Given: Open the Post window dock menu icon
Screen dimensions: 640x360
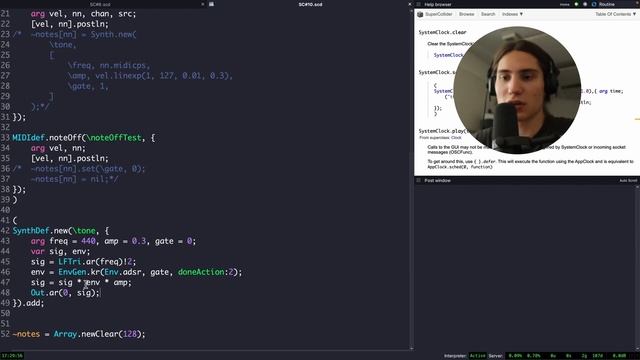Looking at the screenshot, I should pos(418,180).
